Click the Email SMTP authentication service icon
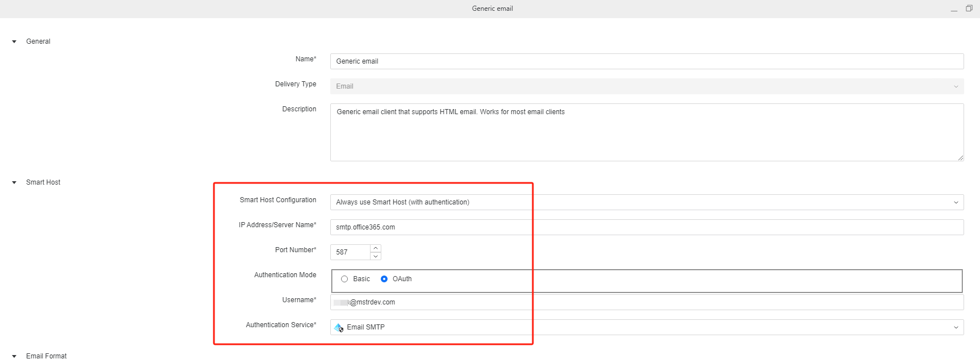This screenshot has height=363, width=980. click(x=339, y=327)
